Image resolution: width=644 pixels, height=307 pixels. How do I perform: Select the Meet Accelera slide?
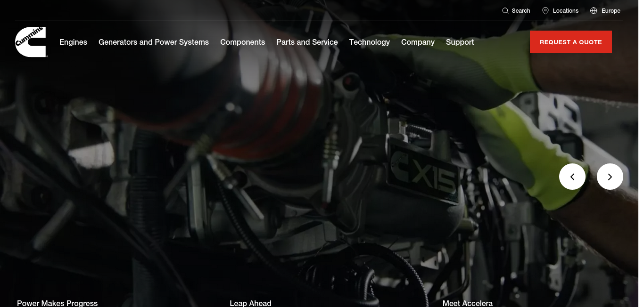468,303
